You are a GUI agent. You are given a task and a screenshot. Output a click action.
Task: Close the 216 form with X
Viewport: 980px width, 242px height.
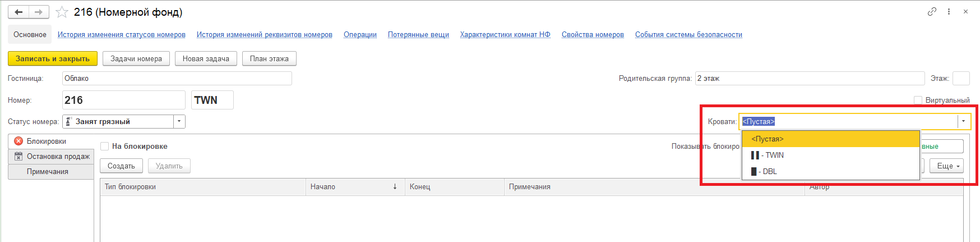(965, 11)
